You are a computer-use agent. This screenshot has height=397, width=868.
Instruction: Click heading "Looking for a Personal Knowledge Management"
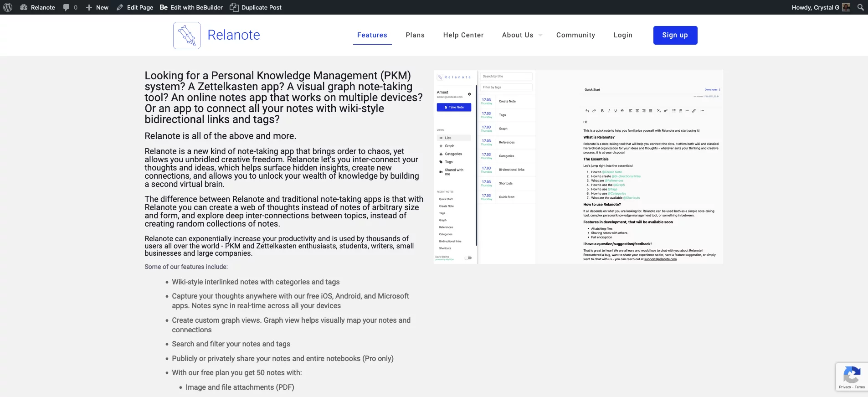pyautogui.click(x=283, y=98)
